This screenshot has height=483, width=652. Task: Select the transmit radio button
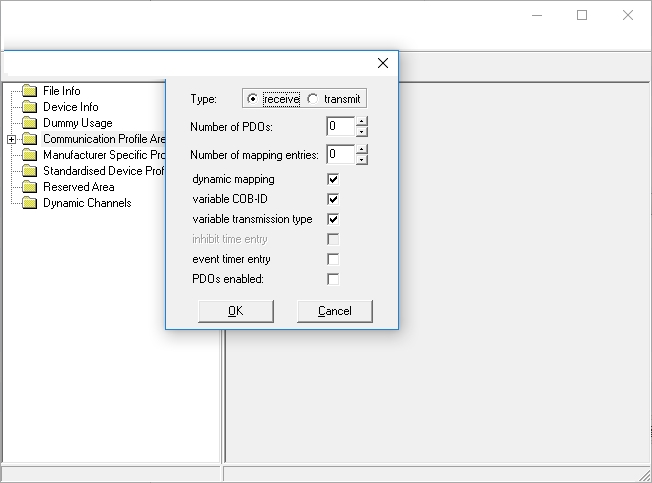(x=313, y=99)
